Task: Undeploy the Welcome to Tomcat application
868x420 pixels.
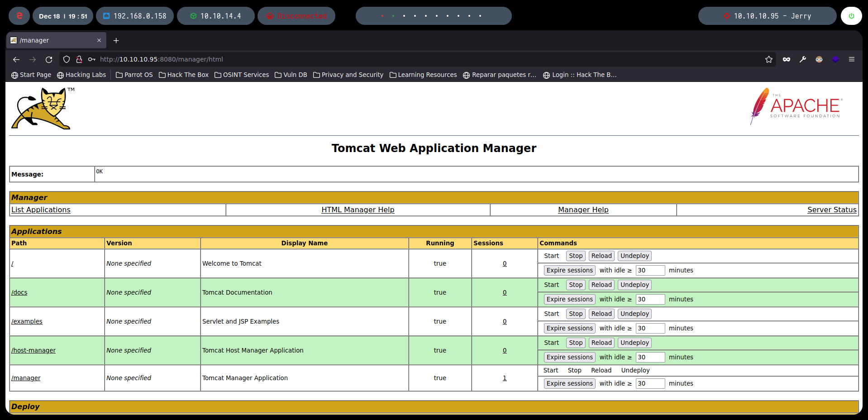Action: (x=634, y=256)
